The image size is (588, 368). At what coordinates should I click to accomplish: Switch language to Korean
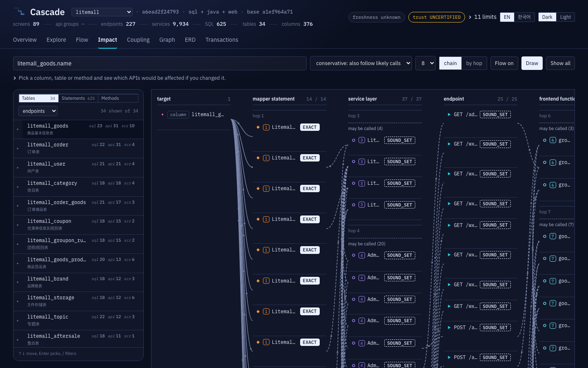524,17
